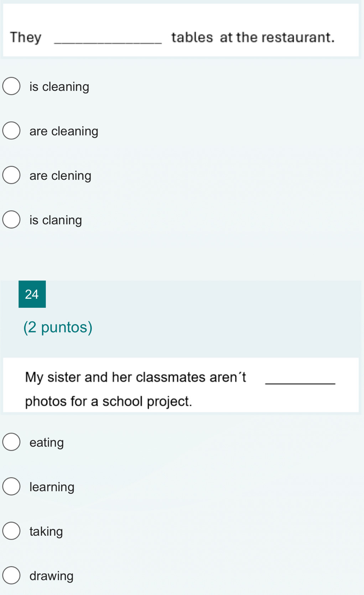The width and height of the screenshot is (364, 595).
Task: Select the 'is cleaning' radio button
Action: point(11,86)
